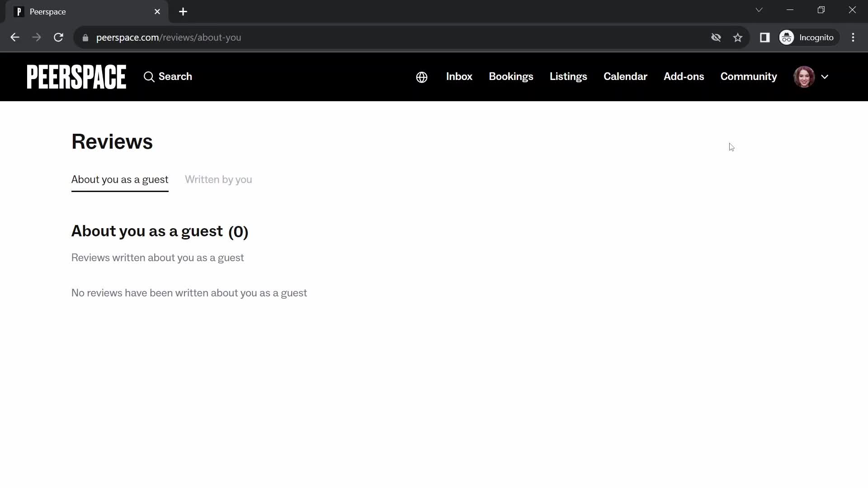Switch to Written by you tab
Image resolution: width=868 pixels, height=488 pixels.
(218, 179)
